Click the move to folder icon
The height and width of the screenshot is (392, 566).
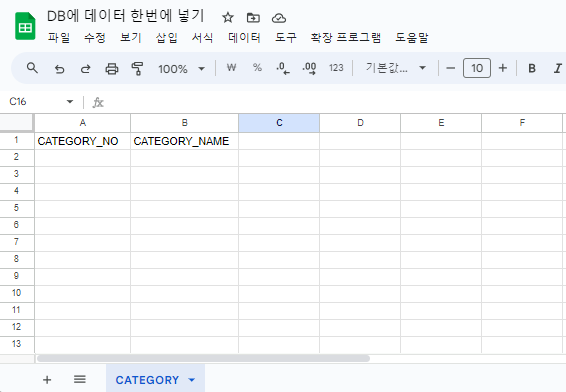click(x=253, y=17)
